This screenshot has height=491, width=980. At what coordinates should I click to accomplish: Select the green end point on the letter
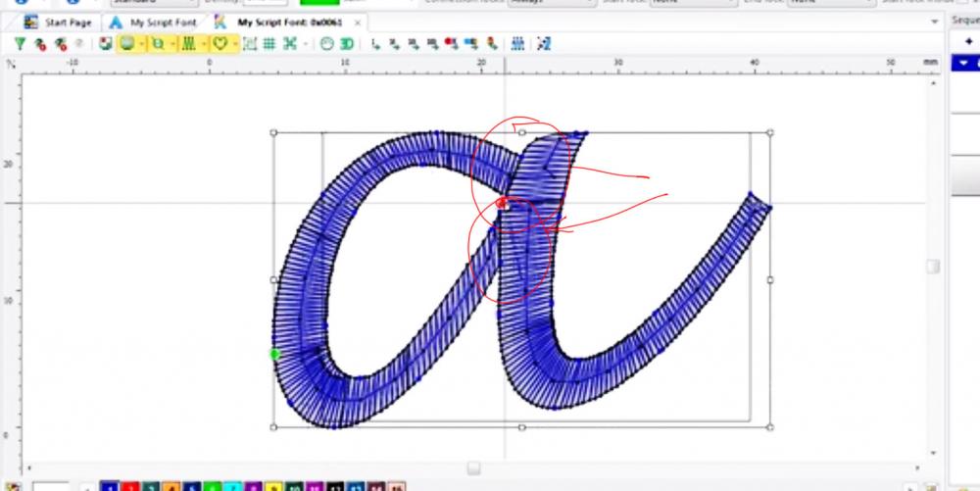tap(274, 354)
